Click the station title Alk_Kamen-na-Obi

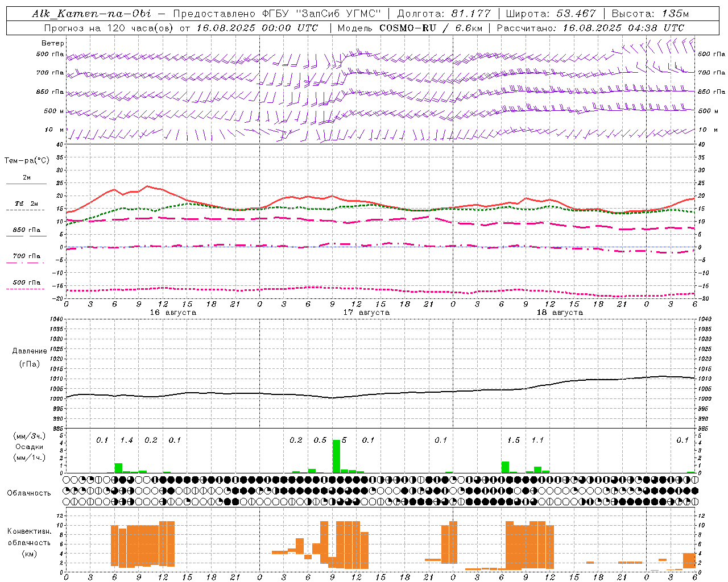click(91, 14)
